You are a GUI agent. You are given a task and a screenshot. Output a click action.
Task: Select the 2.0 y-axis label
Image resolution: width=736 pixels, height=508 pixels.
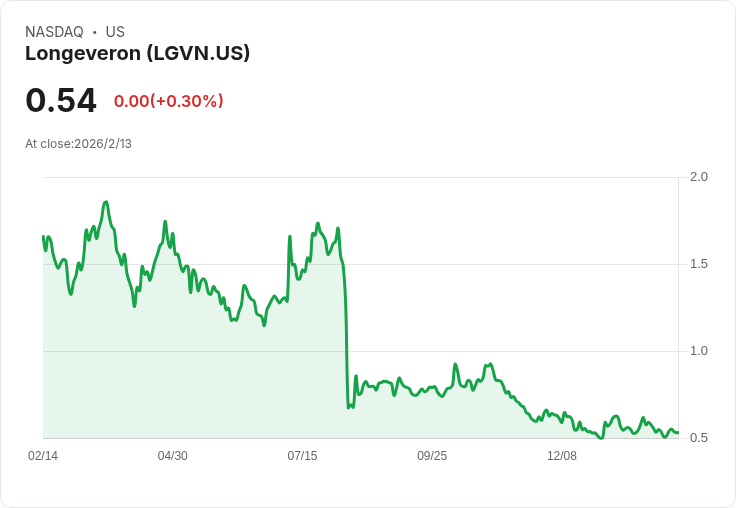tap(698, 177)
